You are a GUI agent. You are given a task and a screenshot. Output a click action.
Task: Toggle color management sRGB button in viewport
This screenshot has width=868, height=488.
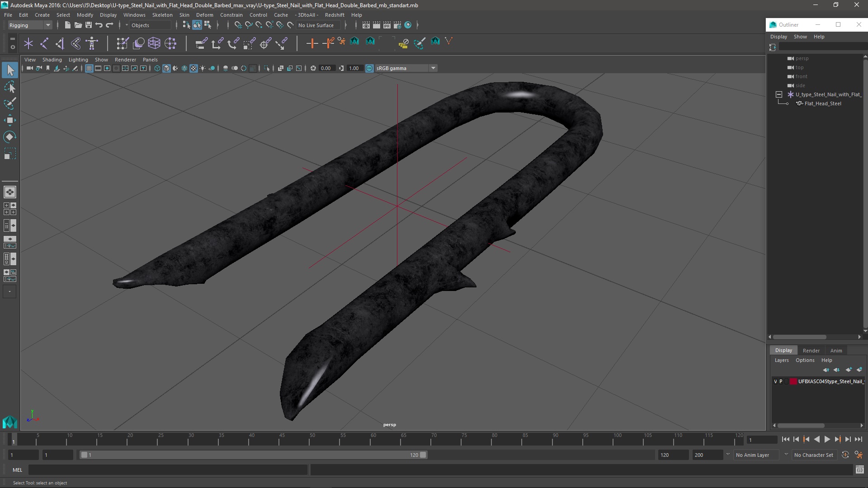369,68
